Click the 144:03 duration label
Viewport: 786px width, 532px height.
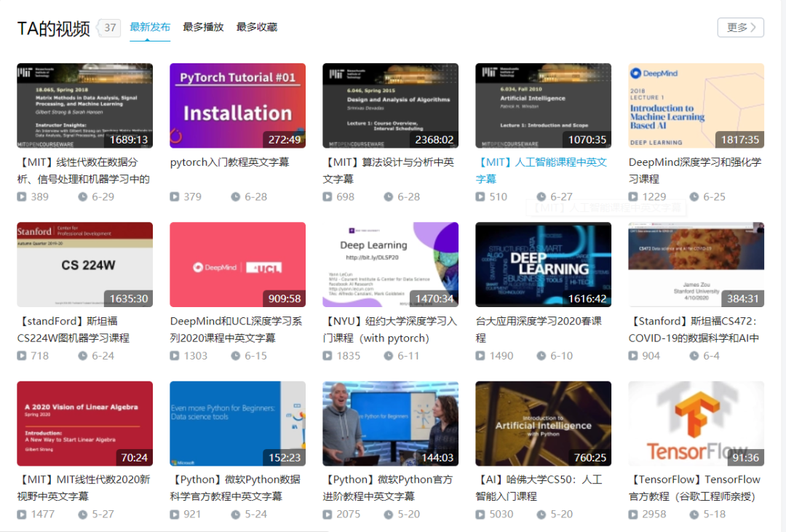pos(437,457)
